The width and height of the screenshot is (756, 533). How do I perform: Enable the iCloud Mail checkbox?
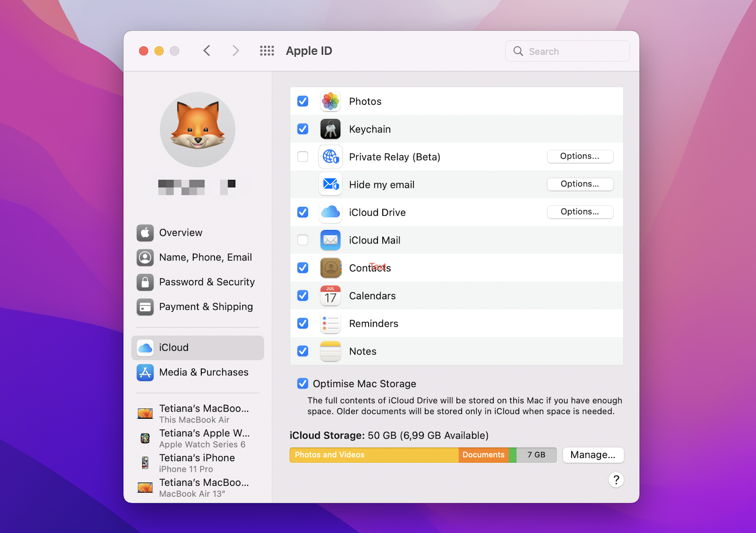click(x=302, y=240)
